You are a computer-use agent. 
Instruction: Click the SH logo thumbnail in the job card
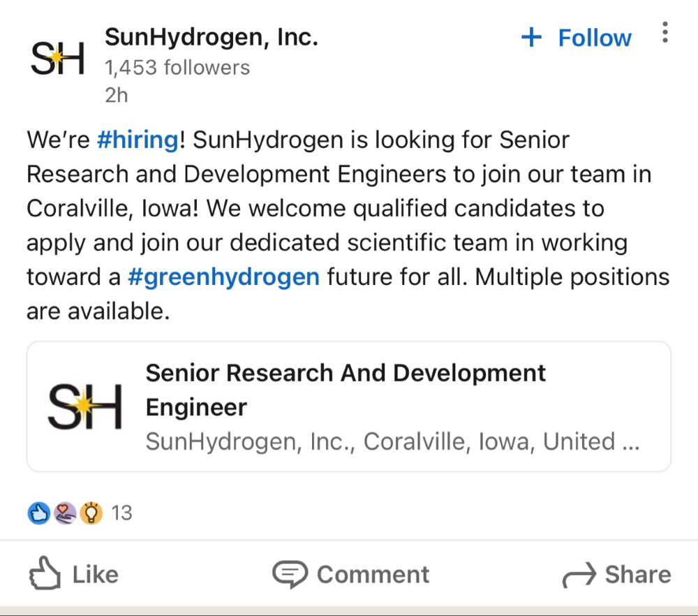coord(85,406)
